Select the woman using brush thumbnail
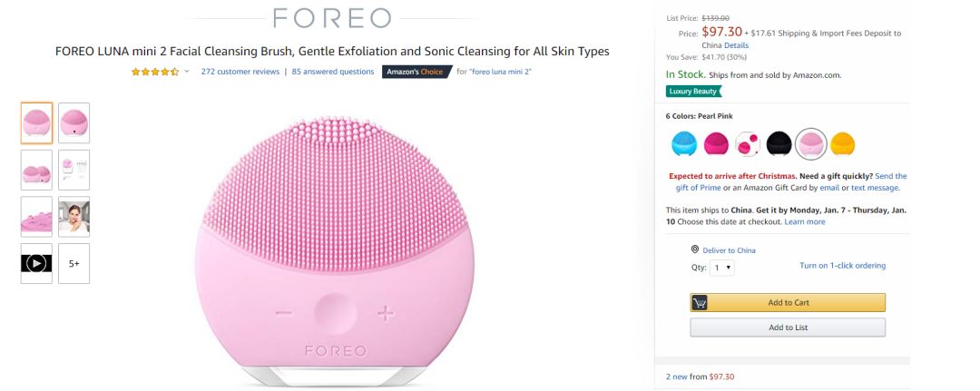 [x=73, y=216]
